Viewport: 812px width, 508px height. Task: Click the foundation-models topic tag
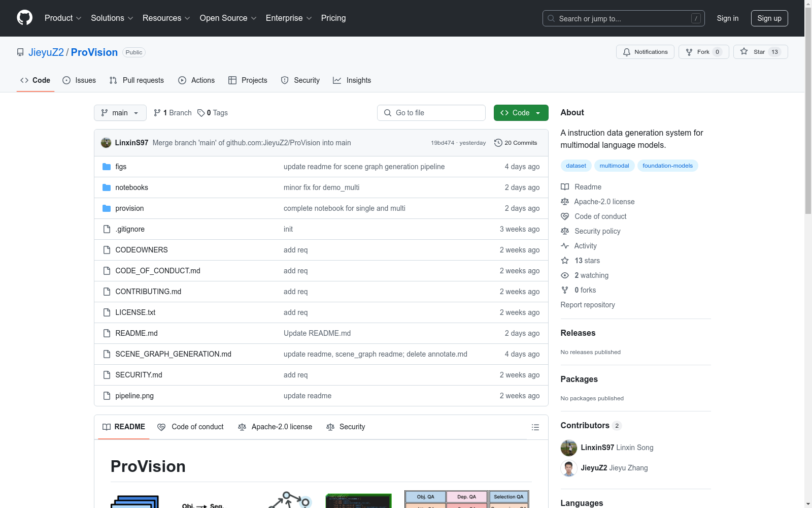coord(667,166)
